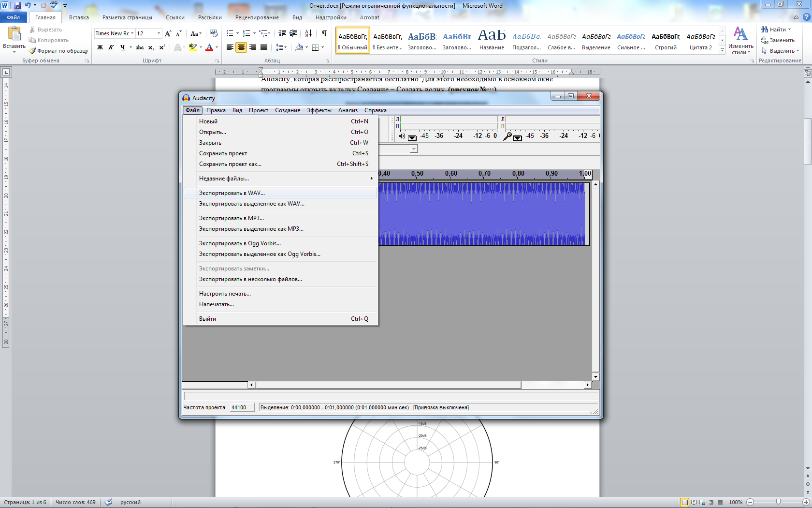Center-align text in Word
This screenshot has width=812, height=508.
[x=241, y=47]
